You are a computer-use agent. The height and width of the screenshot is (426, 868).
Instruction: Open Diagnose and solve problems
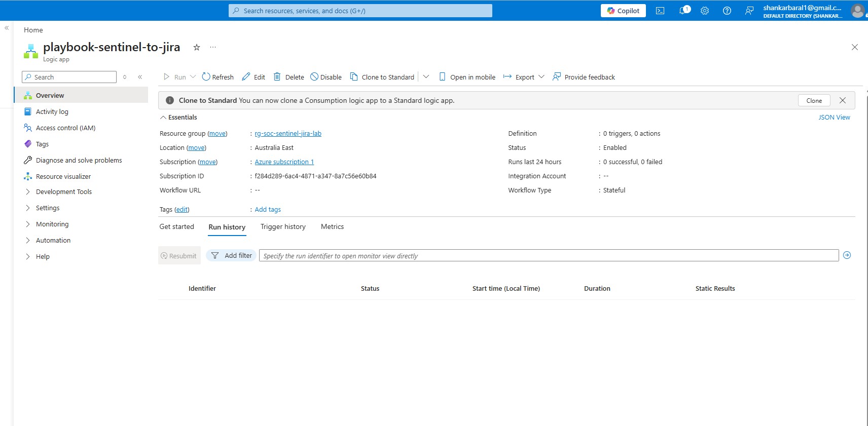tap(79, 160)
